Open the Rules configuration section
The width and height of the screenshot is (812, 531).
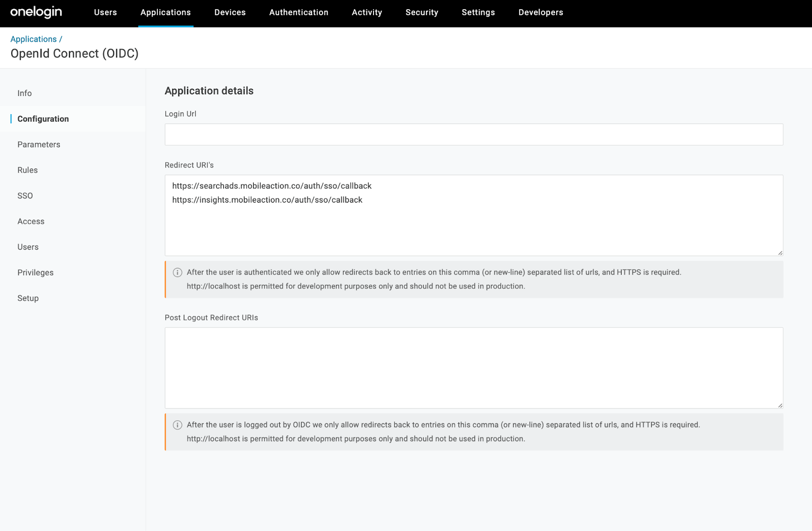click(x=27, y=170)
